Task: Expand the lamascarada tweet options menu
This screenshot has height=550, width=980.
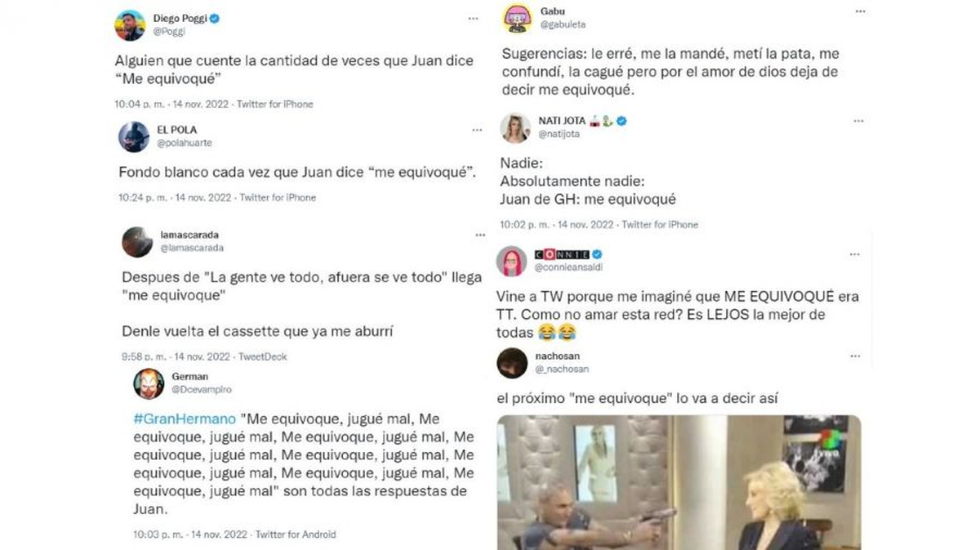Action: tap(479, 235)
